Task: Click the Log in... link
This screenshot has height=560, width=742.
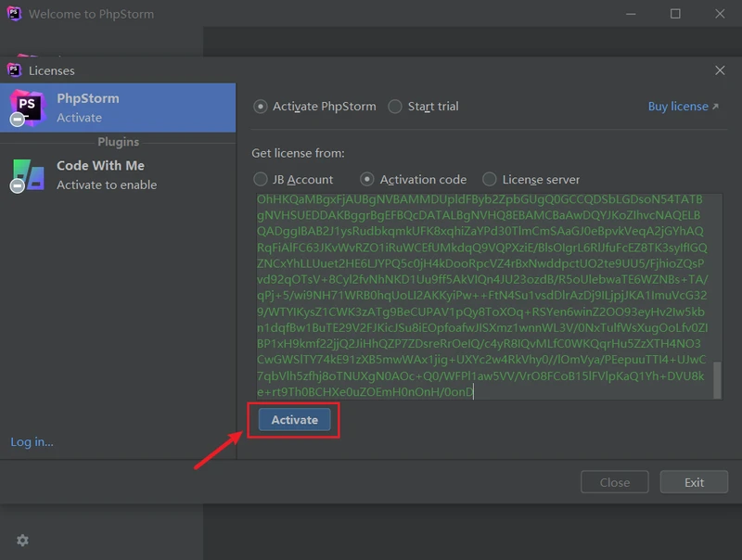Action: pos(32,442)
